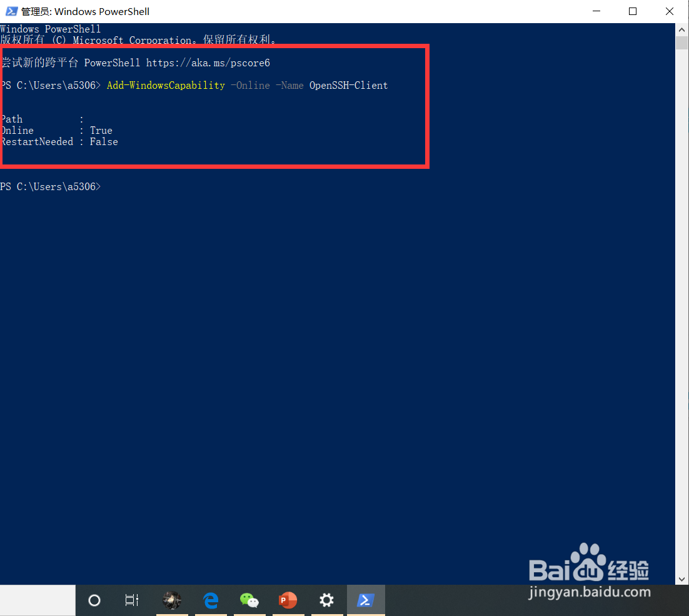Select PowerShell icon on the taskbar
The width and height of the screenshot is (689, 616).
click(366, 600)
